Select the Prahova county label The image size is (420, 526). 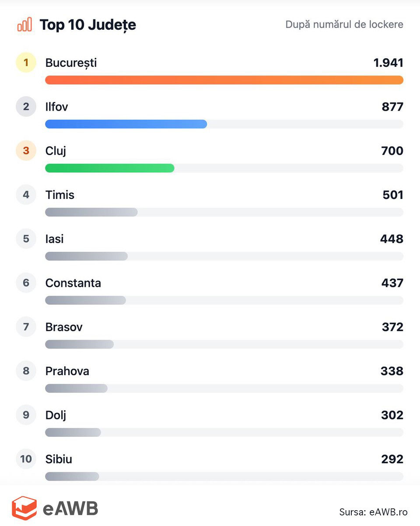(x=67, y=371)
